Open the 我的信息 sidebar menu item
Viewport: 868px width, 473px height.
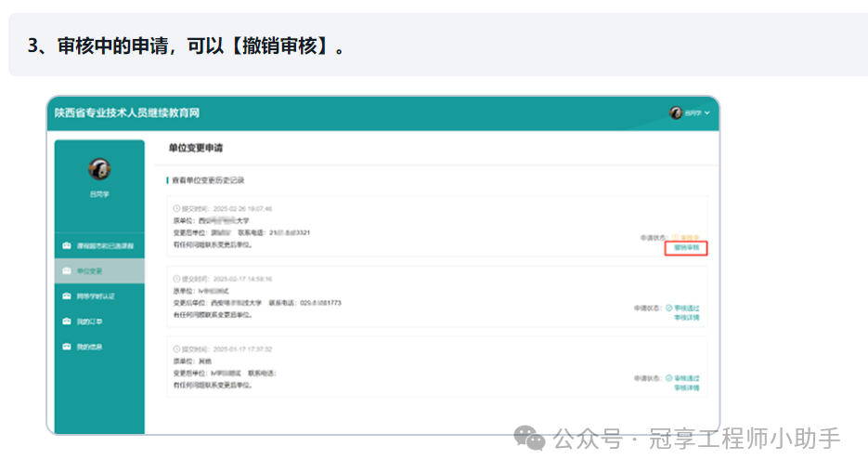click(x=99, y=347)
